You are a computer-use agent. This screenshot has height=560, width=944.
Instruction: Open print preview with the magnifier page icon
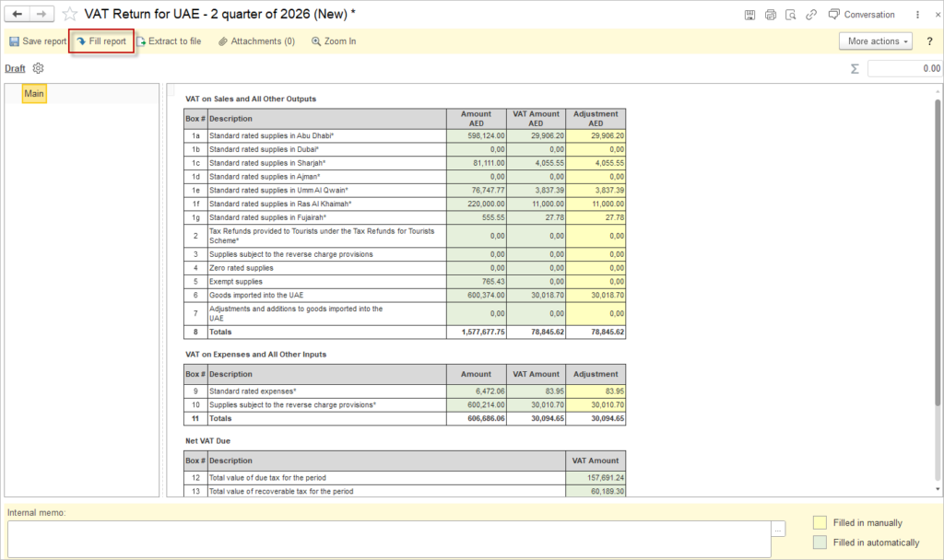click(790, 15)
